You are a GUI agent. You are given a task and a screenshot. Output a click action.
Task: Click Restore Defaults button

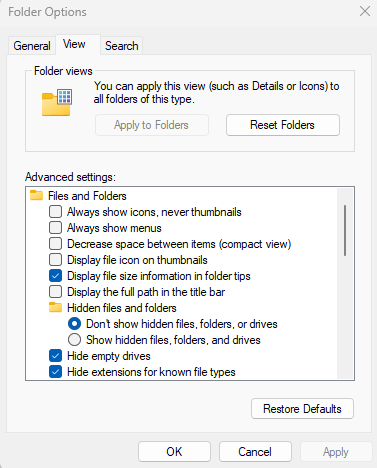point(302,409)
